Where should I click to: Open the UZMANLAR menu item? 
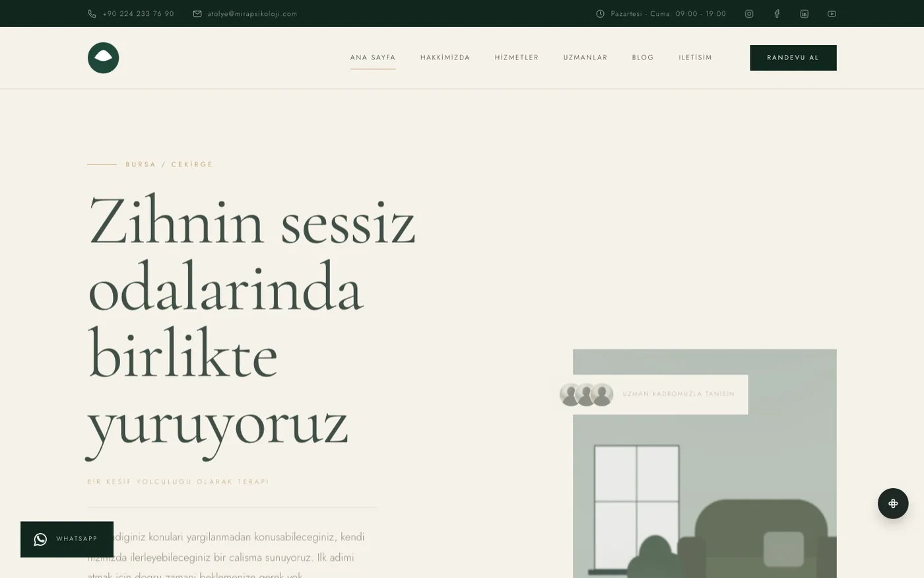point(585,57)
